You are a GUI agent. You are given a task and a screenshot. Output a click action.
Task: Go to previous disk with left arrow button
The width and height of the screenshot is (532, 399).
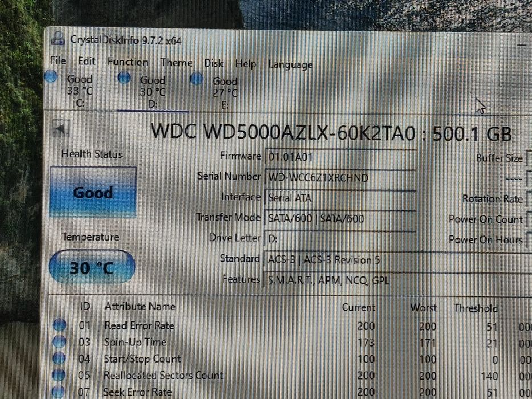point(61,128)
